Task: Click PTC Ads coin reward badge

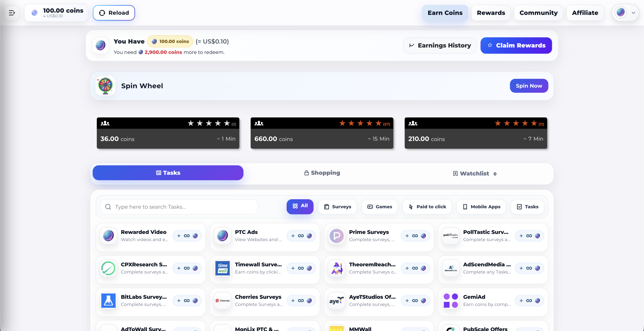Action: [x=301, y=236]
